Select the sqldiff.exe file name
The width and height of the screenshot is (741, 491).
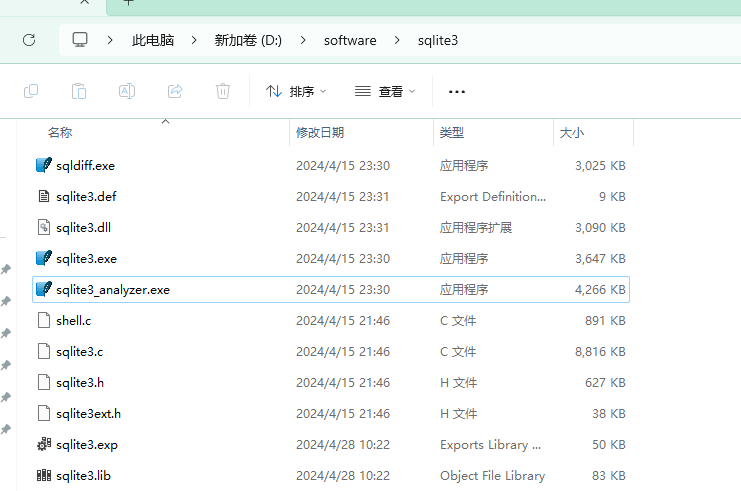[x=86, y=166]
